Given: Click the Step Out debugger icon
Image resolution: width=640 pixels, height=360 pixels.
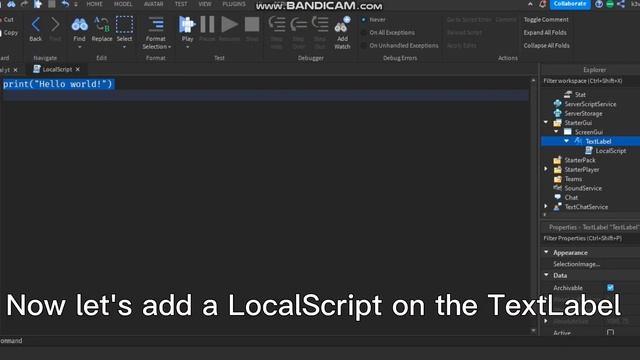Looking at the screenshot, I should (320, 24).
